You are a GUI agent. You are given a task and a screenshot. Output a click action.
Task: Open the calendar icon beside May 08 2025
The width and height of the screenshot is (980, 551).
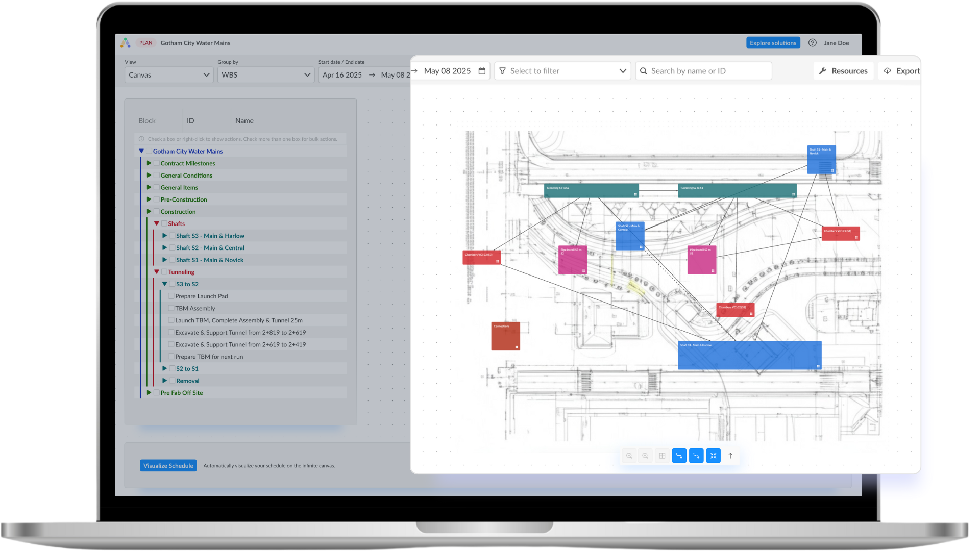coord(481,71)
